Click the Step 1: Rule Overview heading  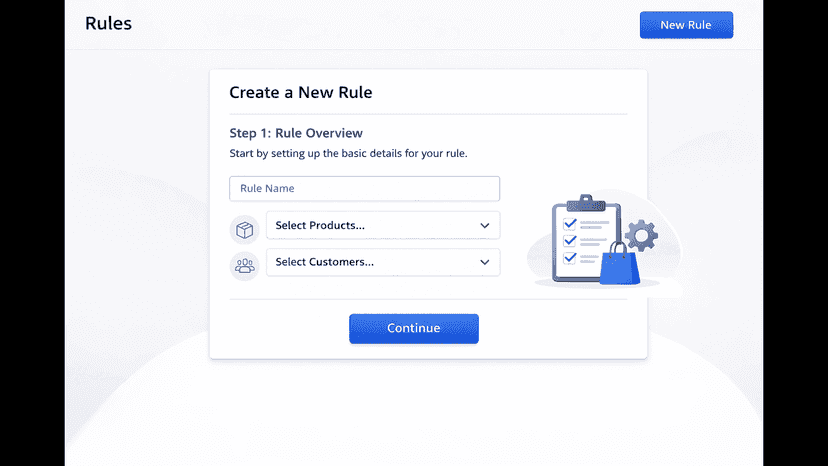[296, 133]
